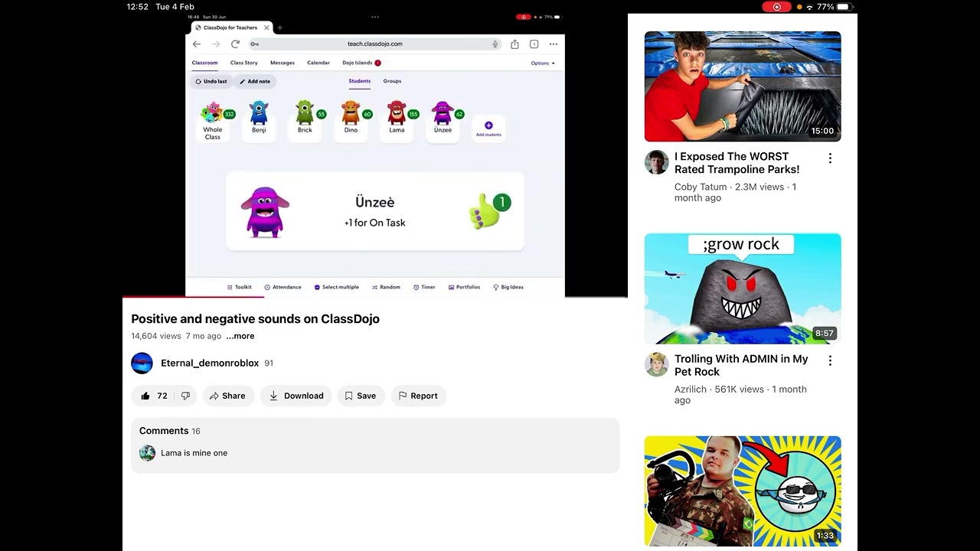Open Portfolios
Screen dimensions: 980x551
(x=464, y=287)
